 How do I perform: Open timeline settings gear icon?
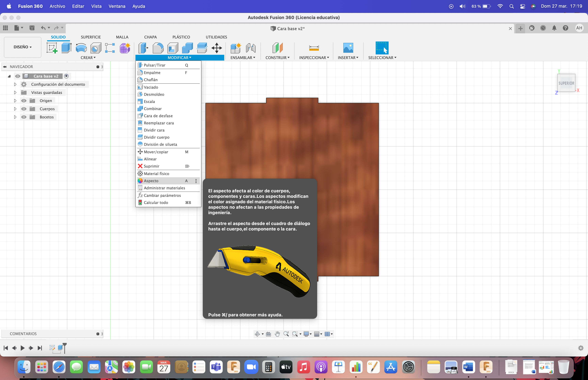(581, 348)
